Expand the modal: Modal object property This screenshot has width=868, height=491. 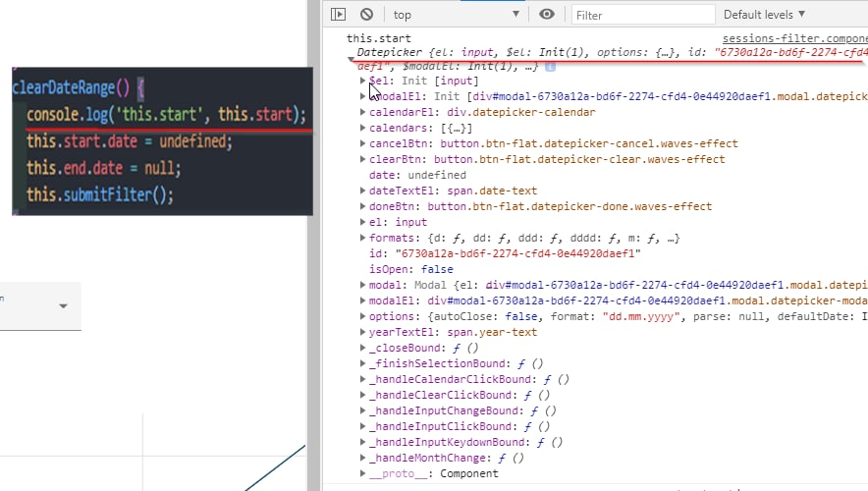pos(362,285)
